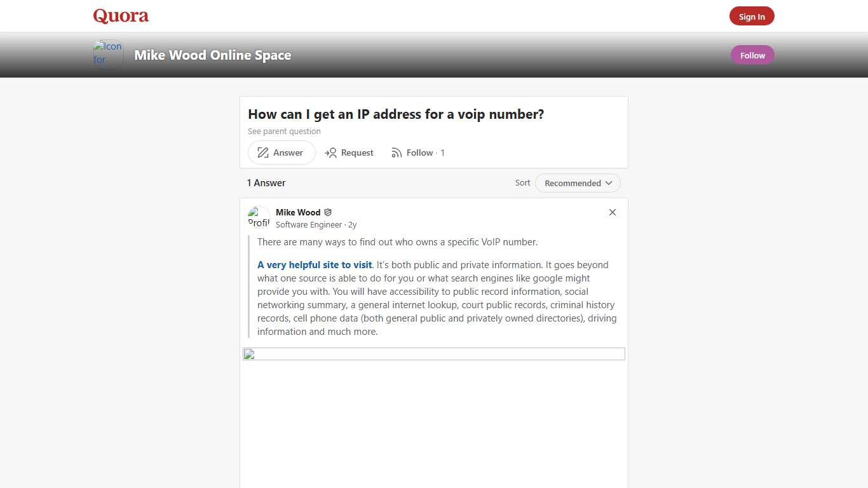Image resolution: width=868 pixels, height=488 pixels.
Task: Select the 1 Answer section heading
Action: [266, 182]
